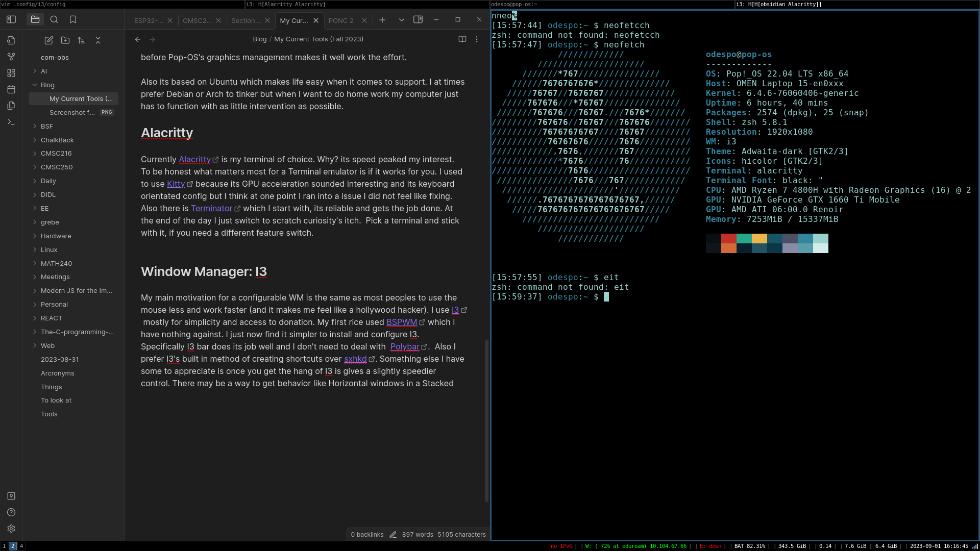Switch to i3 workspace 1
Viewport: 980px width, 551px height.
pos(4,546)
